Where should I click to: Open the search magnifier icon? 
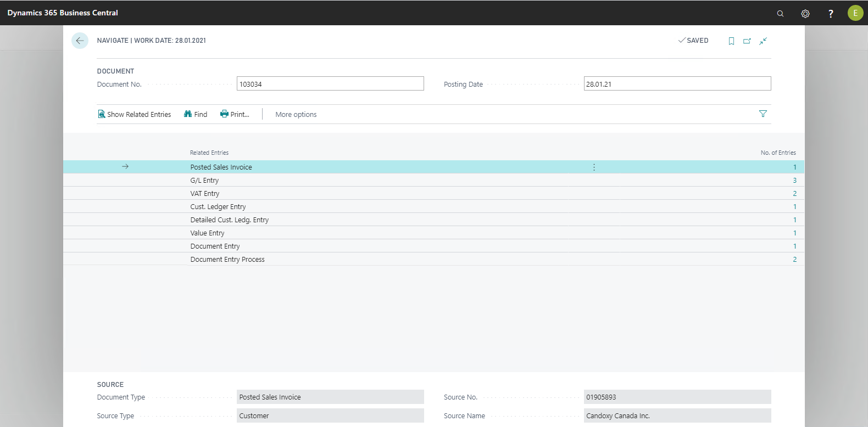[780, 13]
